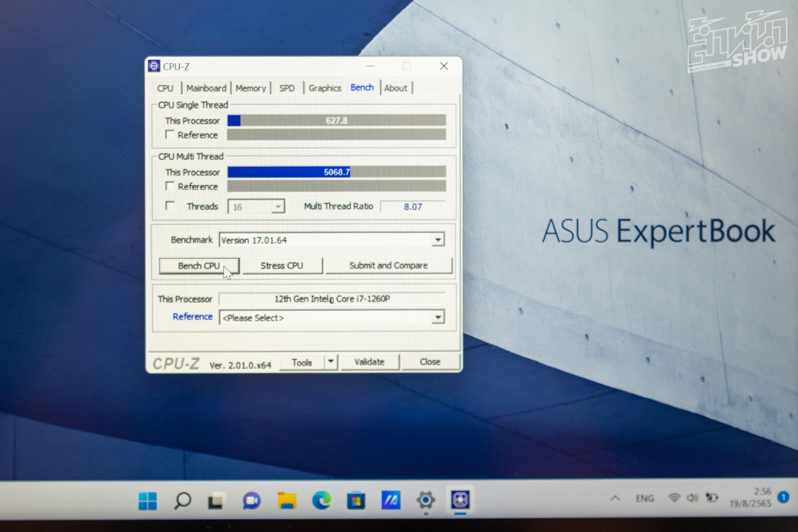
Task: Expand the Tools button dropdown arrow
Action: (x=331, y=362)
